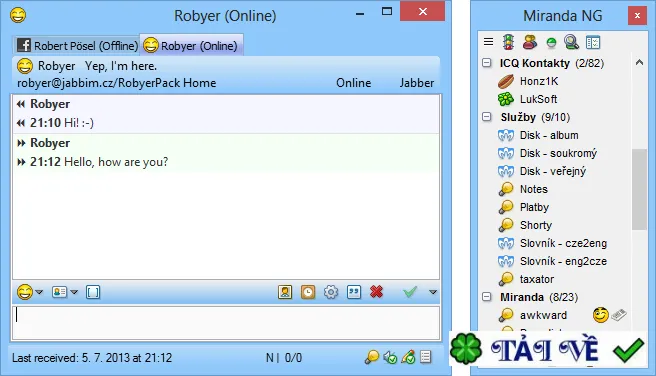
Task: Click the red X cancel icon
Action: (377, 292)
